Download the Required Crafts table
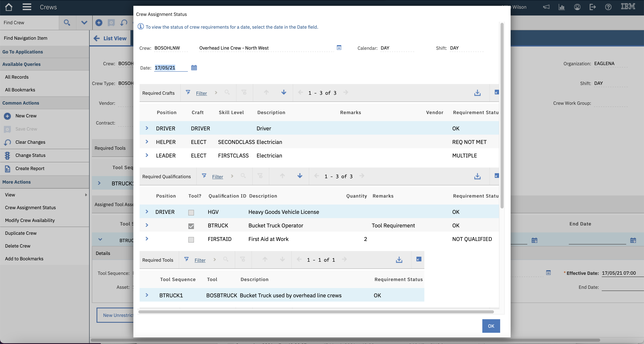The height and width of the screenshot is (344, 644). pos(477,93)
